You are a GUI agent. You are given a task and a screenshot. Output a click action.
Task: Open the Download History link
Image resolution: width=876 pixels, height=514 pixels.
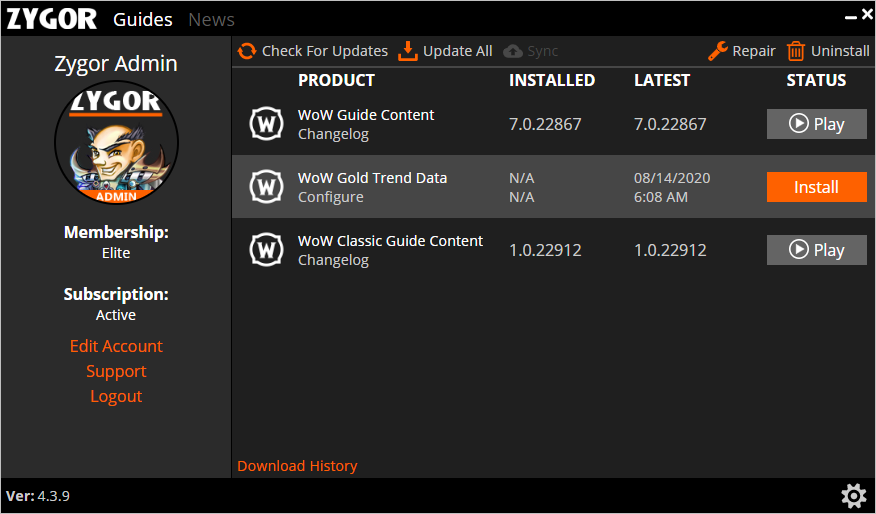click(x=297, y=466)
